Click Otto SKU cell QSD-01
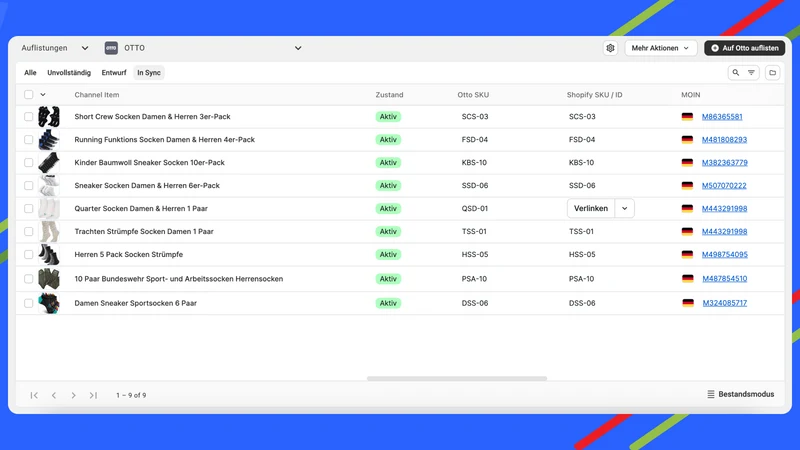The width and height of the screenshot is (800, 450). 474,209
